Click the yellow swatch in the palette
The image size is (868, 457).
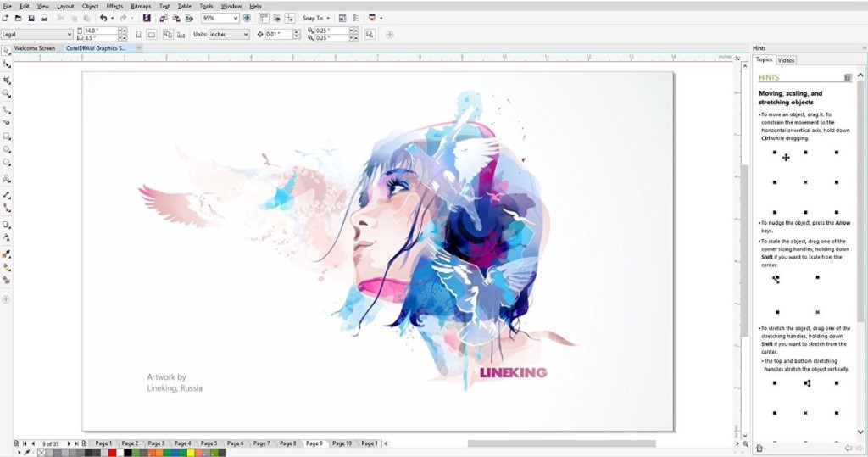point(191,453)
